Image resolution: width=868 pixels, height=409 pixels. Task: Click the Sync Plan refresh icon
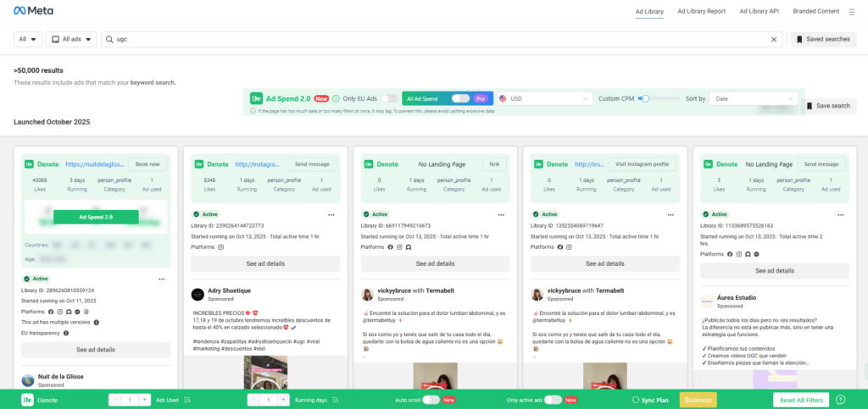point(636,400)
